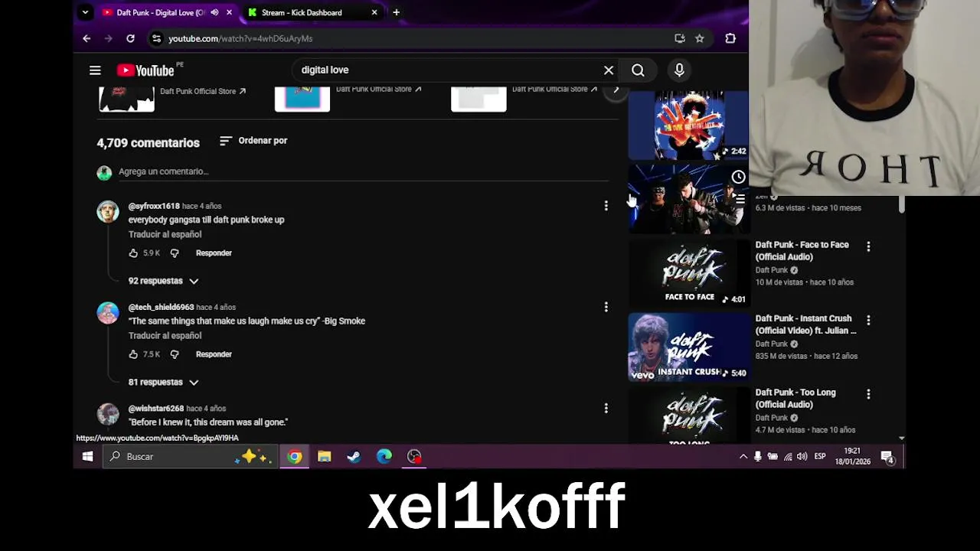Open the browser extensions puzzle icon

coord(730,38)
